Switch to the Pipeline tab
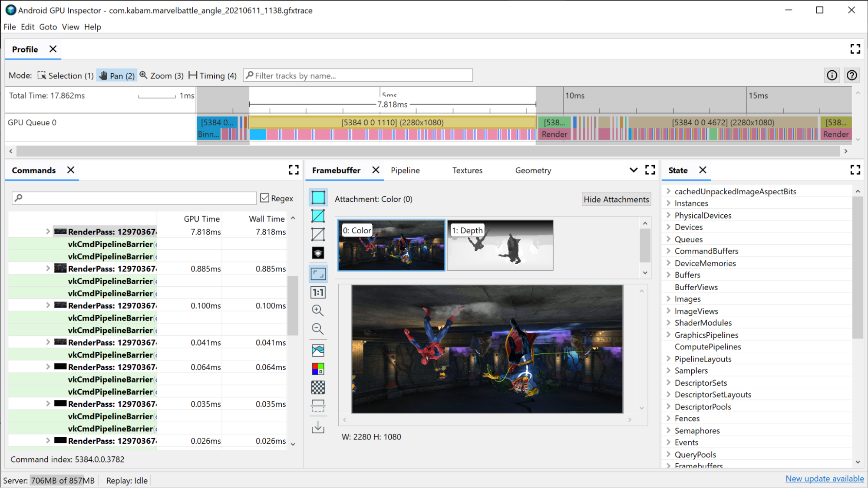The width and height of the screenshot is (868, 488). pos(405,170)
